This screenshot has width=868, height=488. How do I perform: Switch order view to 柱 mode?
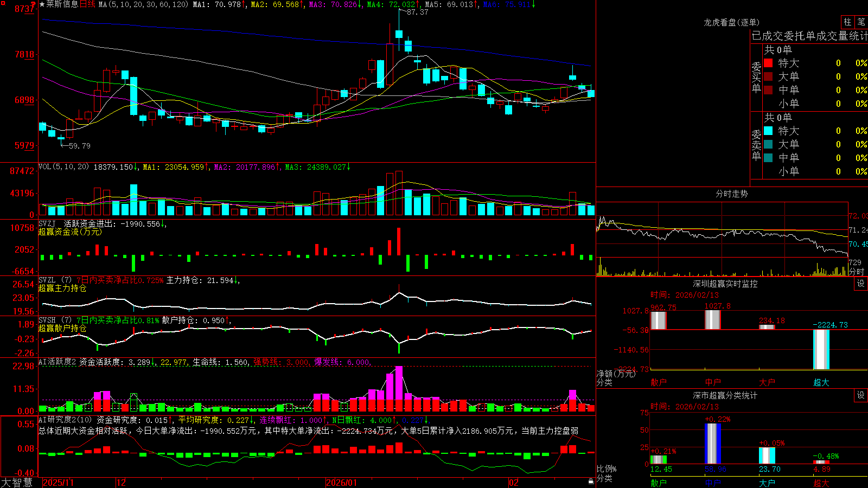847,22
